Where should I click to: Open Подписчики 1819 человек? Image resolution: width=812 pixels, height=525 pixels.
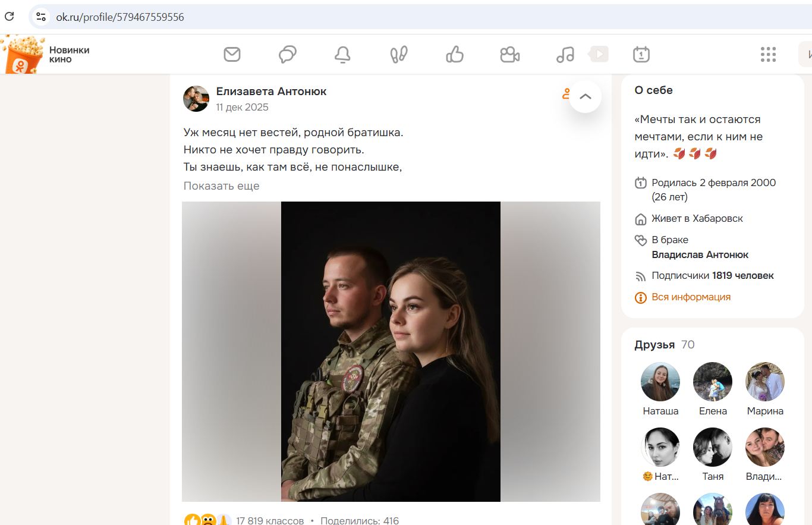[713, 276]
